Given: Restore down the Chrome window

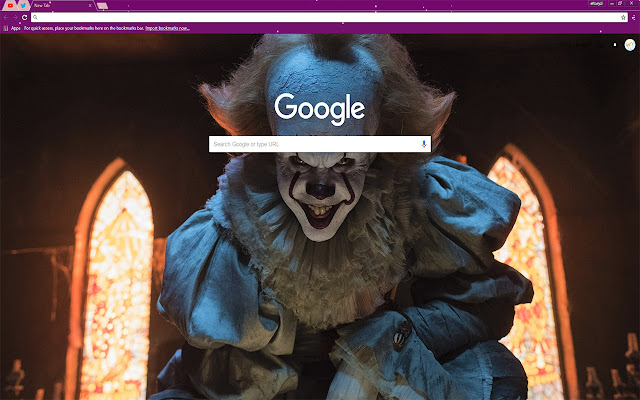Looking at the screenshot, I should (620, 3).
